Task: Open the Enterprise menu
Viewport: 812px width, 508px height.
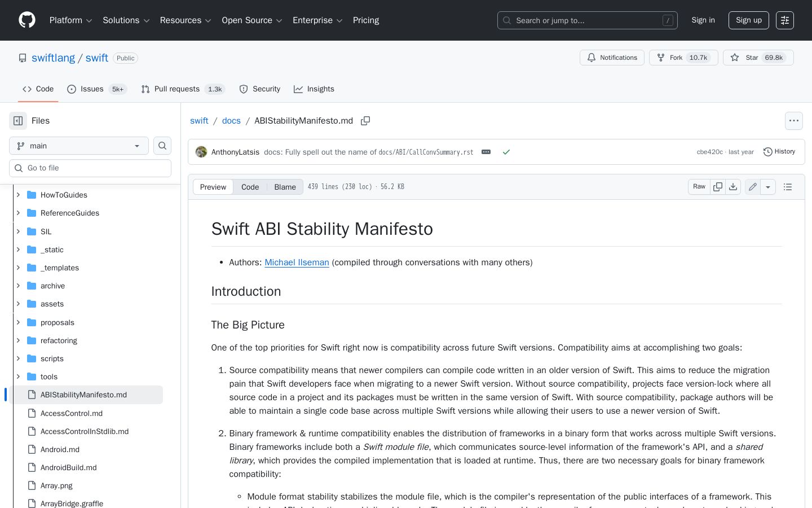Action: pos(317,20)
